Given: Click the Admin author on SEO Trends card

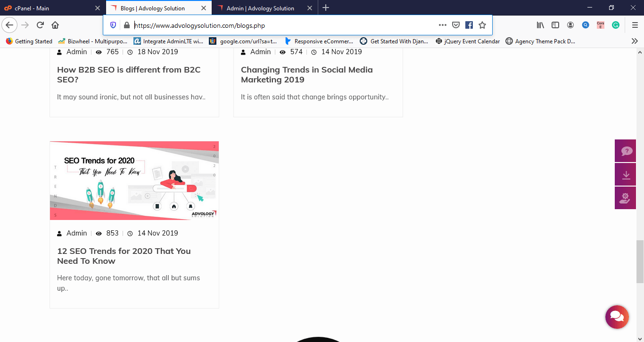Looking at the screenshot, I should tap(76, 233).
